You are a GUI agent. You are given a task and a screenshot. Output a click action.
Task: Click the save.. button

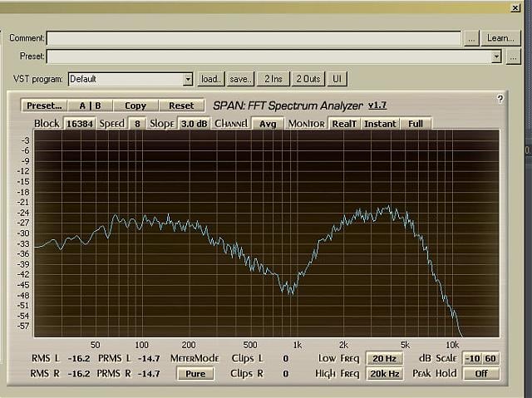click(240, 79)
